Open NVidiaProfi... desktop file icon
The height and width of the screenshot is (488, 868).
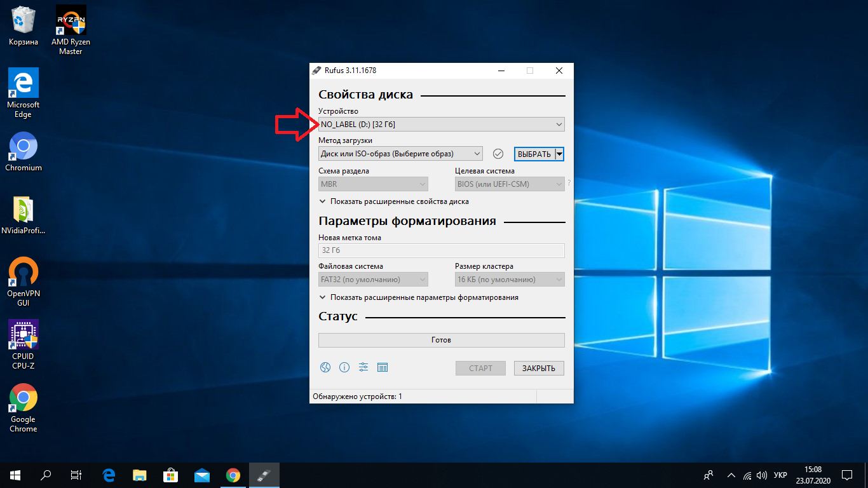pyautogui.click(x=24, y=215)
